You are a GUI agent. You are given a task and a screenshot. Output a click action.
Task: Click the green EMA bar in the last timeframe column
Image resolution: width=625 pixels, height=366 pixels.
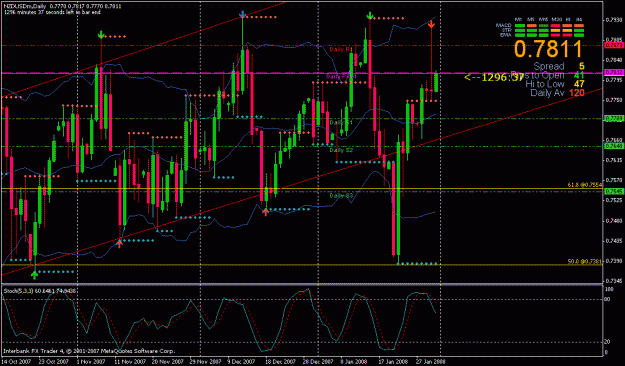point(579,35)
